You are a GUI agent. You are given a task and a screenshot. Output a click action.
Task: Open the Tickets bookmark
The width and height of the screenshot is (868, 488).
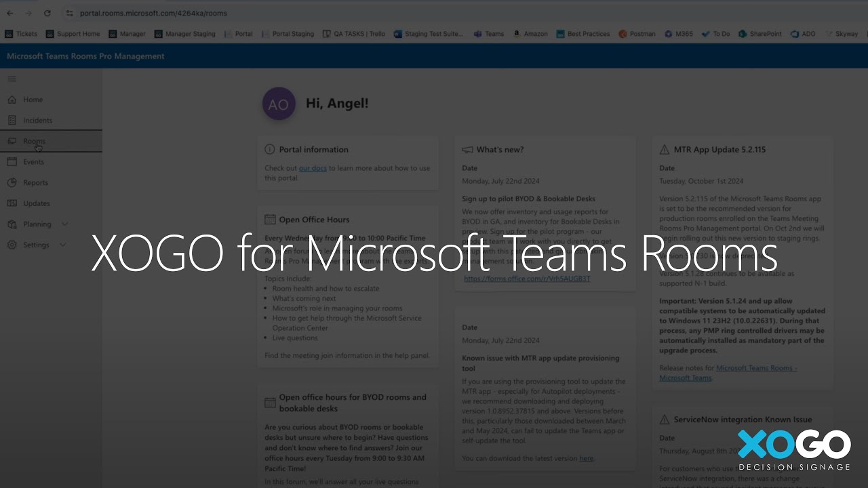tap(21, 34)
